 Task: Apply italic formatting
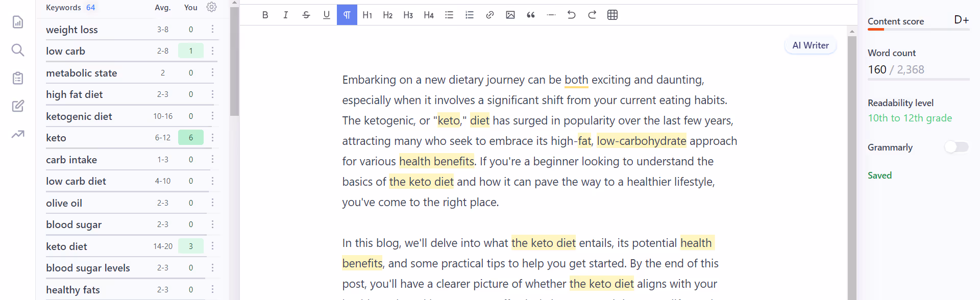point(285,15)
